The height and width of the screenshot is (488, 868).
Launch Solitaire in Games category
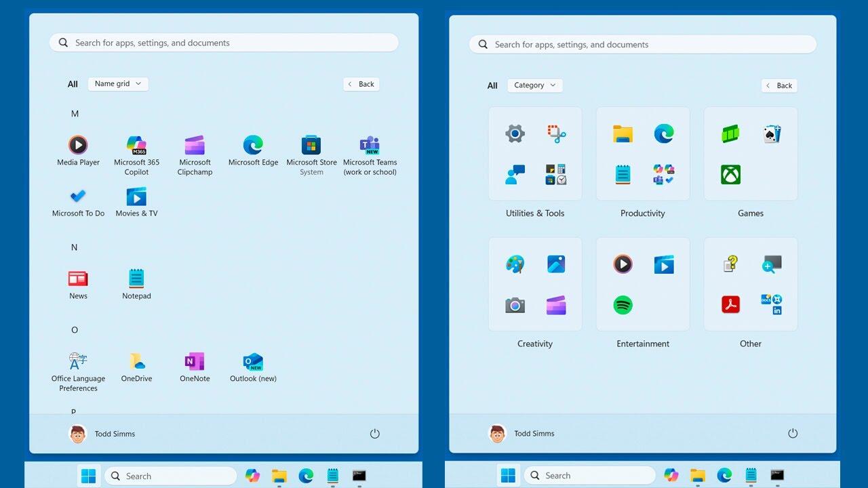(x=772, y=134)
